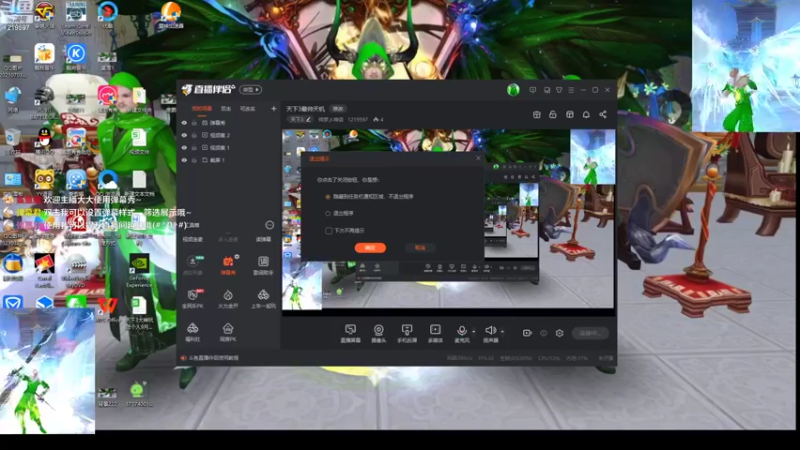Click the grey 连接中 start button
This screenshot has height=450, width=800.
pos(590,333)
